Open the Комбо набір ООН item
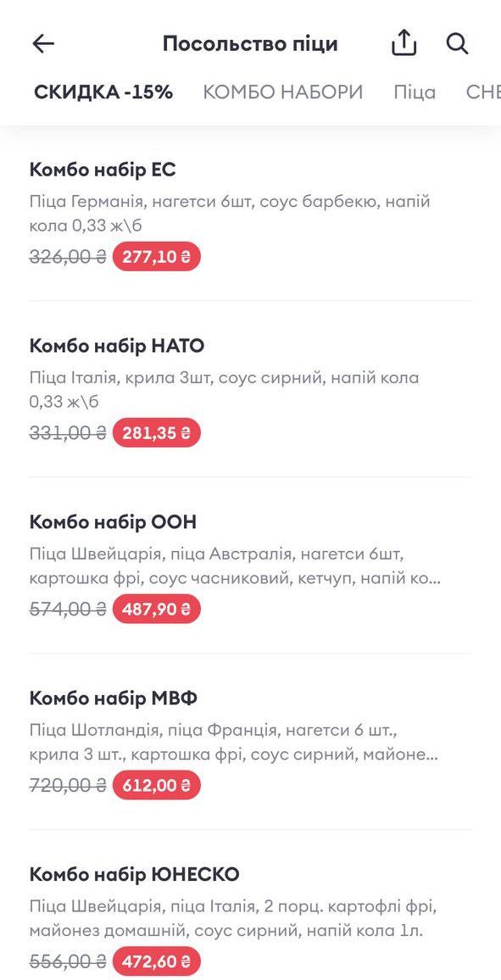The height and width of the screenshot is (980, 501). click(250, 565)
